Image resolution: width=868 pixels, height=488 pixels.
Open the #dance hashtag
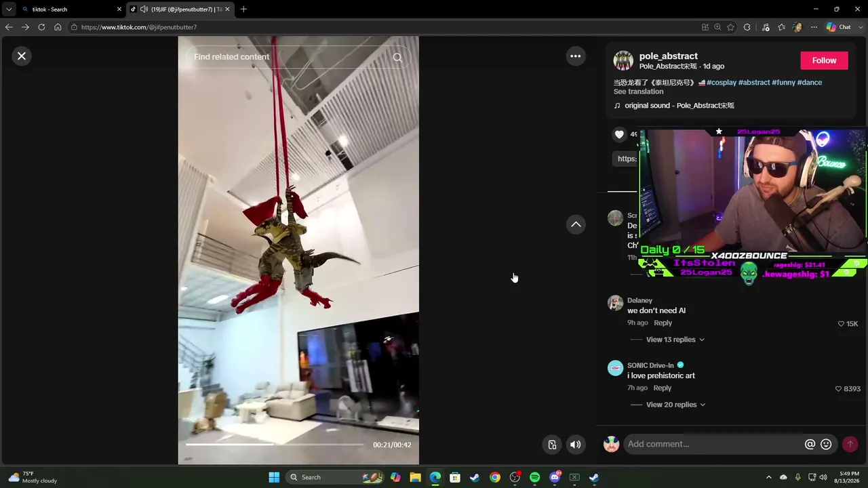pos(810,83)
